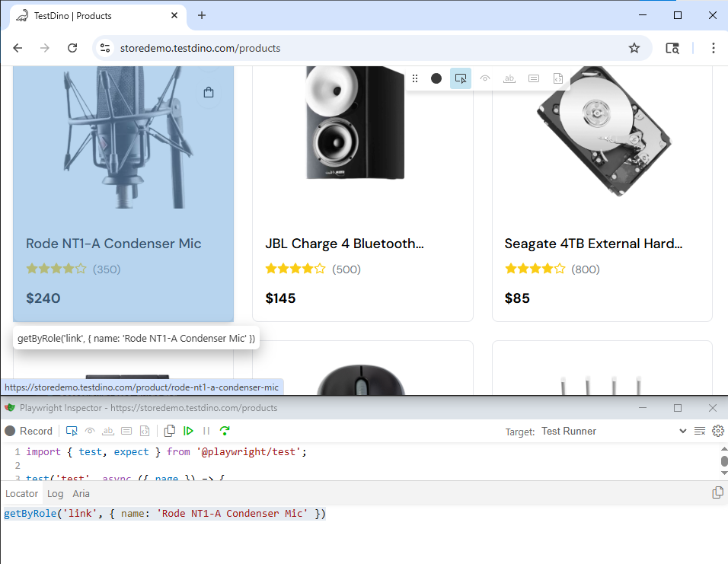Click the Record button in Playwright Inspector

coord(29,431)
